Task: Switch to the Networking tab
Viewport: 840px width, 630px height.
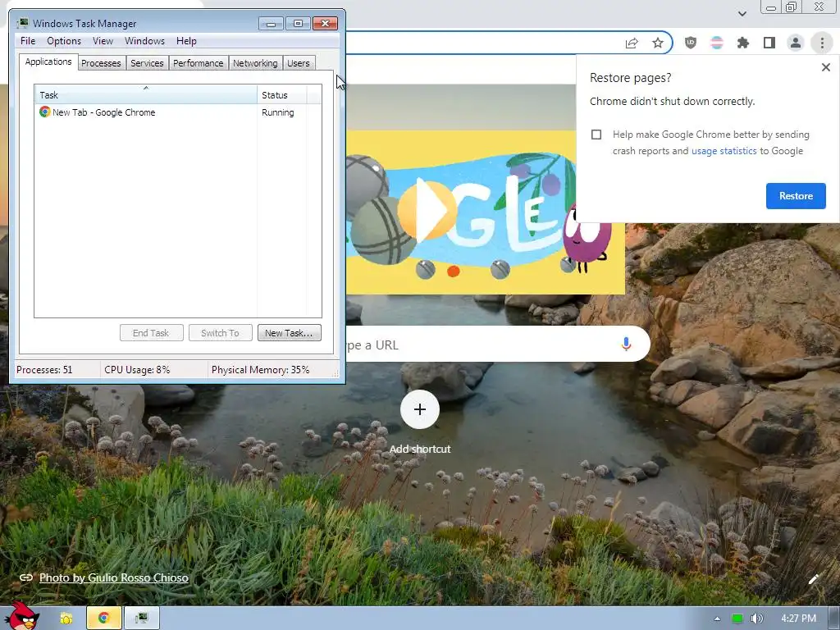Action: point(255,63)
